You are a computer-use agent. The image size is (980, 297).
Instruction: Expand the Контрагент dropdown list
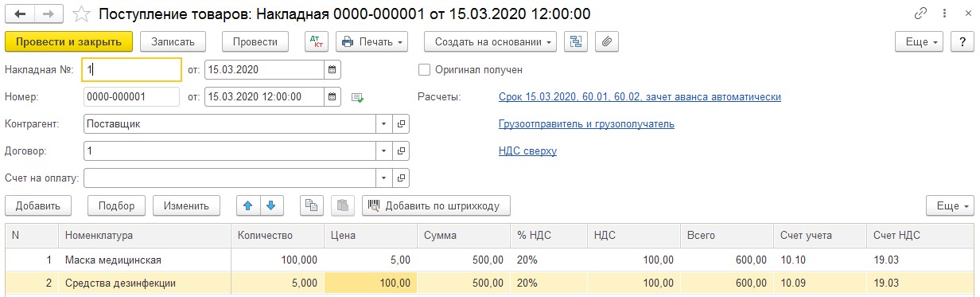[x=384, y=124]
